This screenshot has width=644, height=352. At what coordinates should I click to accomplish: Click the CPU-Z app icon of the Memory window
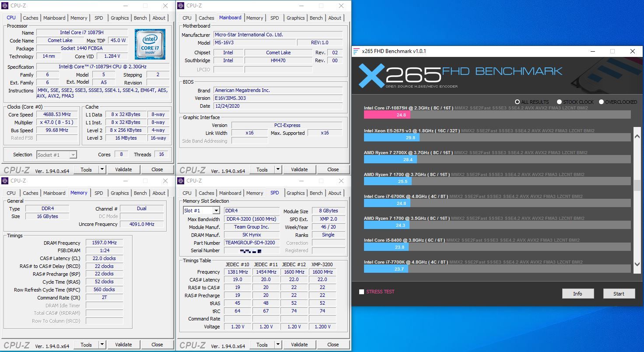click(5, 181)
